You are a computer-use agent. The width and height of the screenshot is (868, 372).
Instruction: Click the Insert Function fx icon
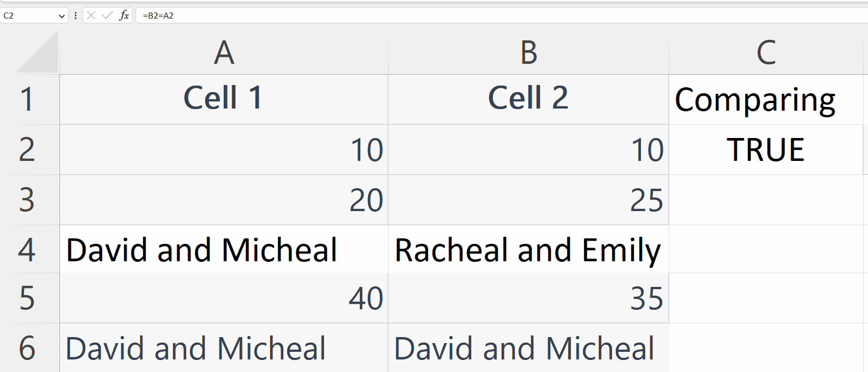pos(124,16)
